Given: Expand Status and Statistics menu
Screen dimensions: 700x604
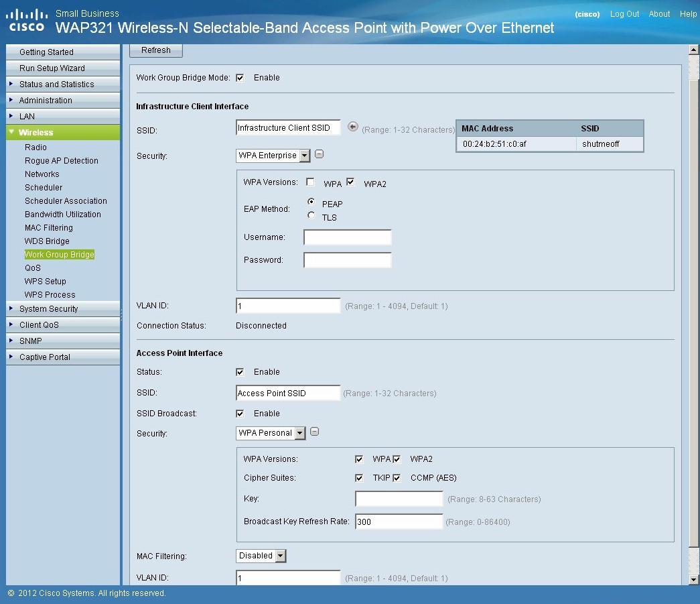Looking at the screenshot, I should coord(63,84).
